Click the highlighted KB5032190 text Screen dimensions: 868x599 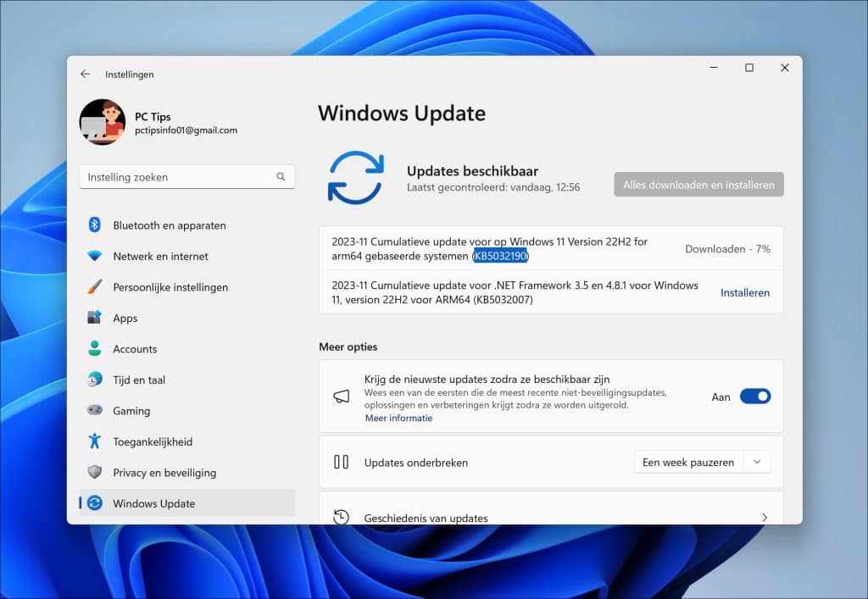click(500, 256)
